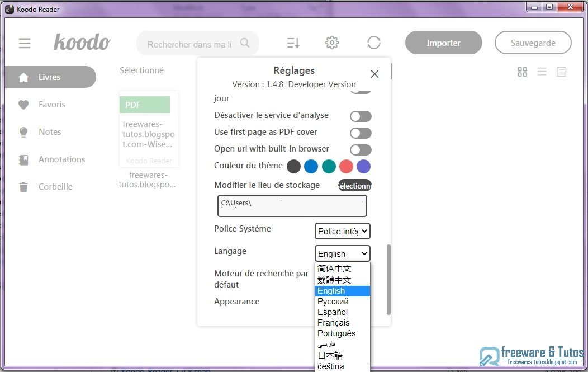Open the Annotations section
Viewport: 588px width, 372px height.
(62, 159)
